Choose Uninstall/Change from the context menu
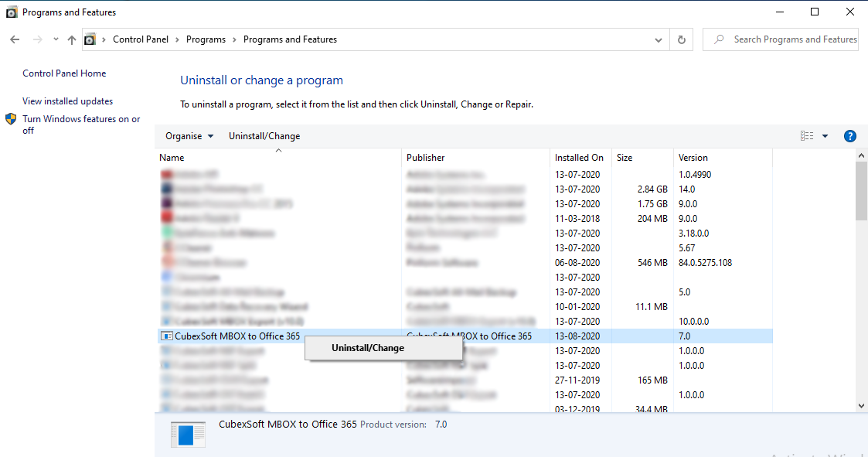Image resolution: width=868 pixels, height=457 pixels. point(368,348)
